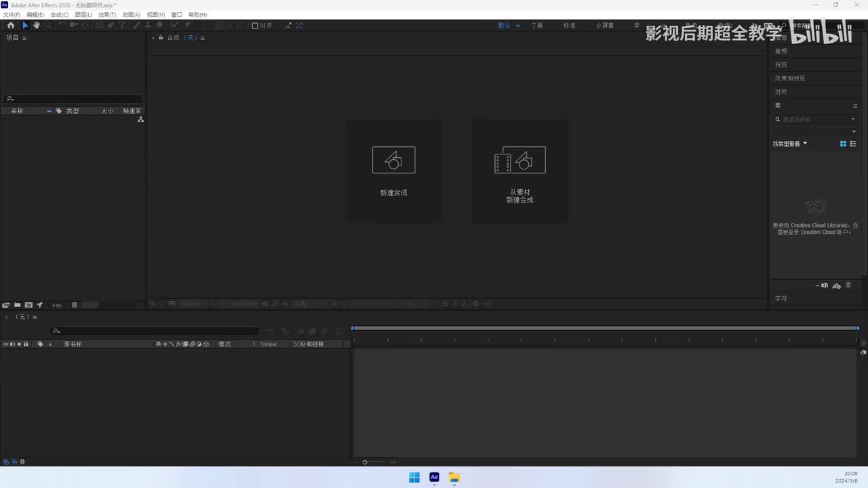
Task: Switch library to list view
Action: [x=853, y=144]
